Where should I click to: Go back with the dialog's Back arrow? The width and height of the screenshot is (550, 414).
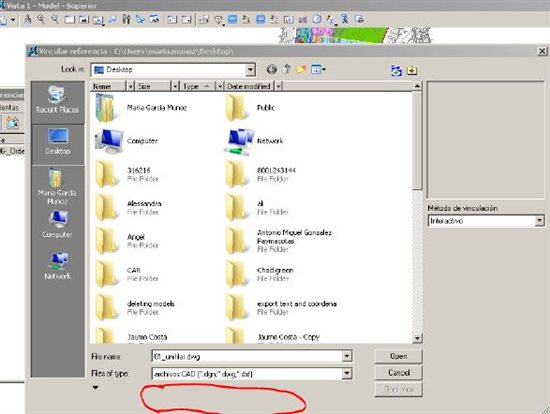coord(271,69)
